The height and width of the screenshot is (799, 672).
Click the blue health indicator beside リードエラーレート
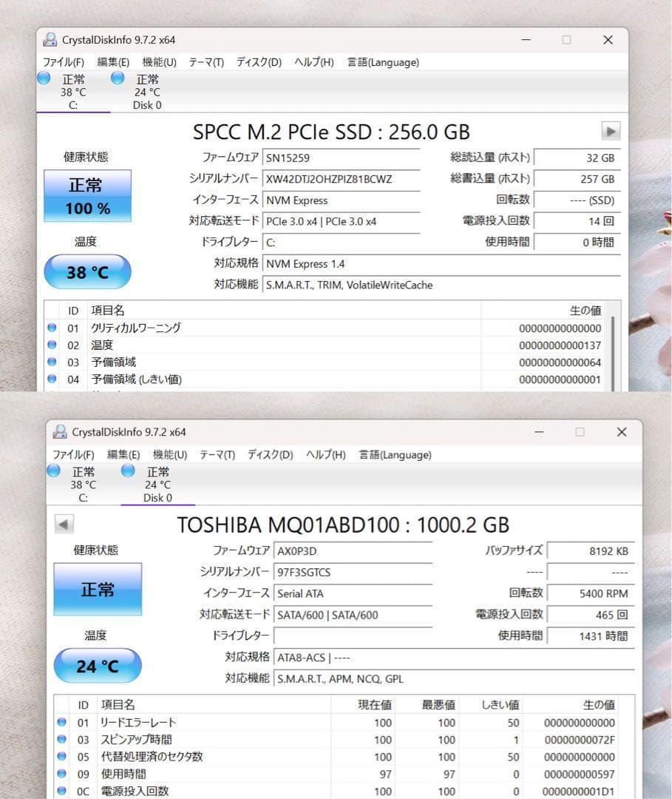tap(61, 723)
